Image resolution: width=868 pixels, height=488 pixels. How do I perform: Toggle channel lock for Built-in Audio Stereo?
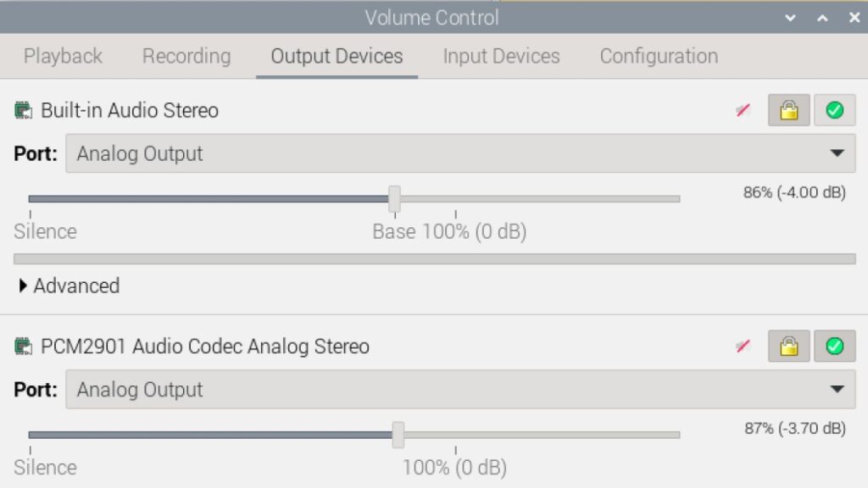(x=789, y=110)
